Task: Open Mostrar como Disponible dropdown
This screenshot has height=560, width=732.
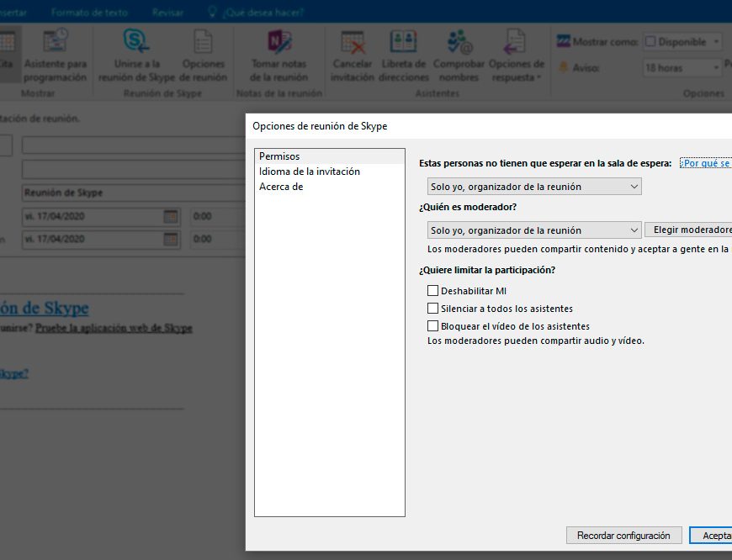Action: [682, 41]
